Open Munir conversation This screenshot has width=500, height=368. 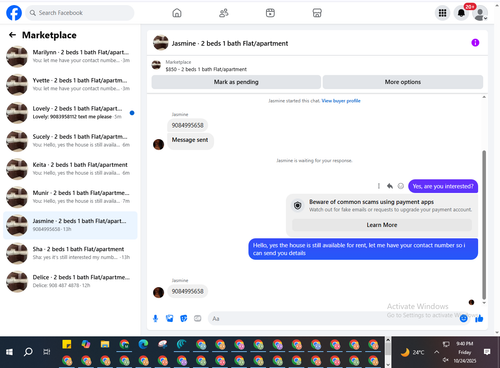70,197
